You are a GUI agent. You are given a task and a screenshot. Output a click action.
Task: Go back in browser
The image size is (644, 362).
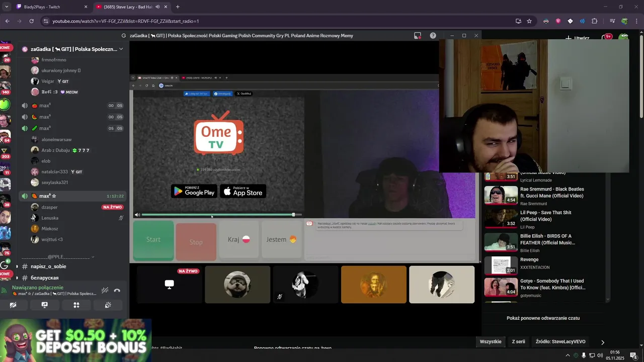(8, 21)
